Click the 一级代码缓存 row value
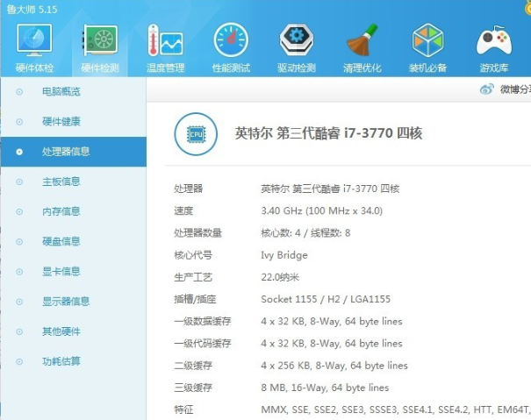531x420 pixels. point(332,344)
